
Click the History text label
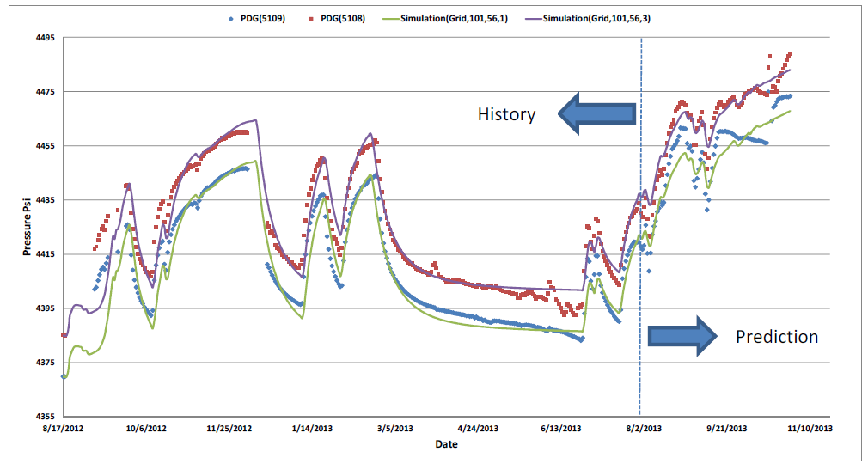pyautogui.click(x=506, y=114)
